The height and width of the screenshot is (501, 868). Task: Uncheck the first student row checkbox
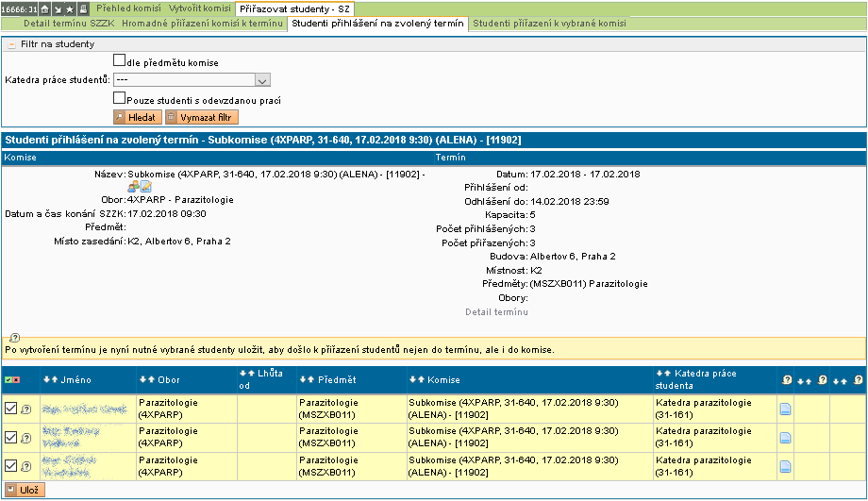pos(10,408)
